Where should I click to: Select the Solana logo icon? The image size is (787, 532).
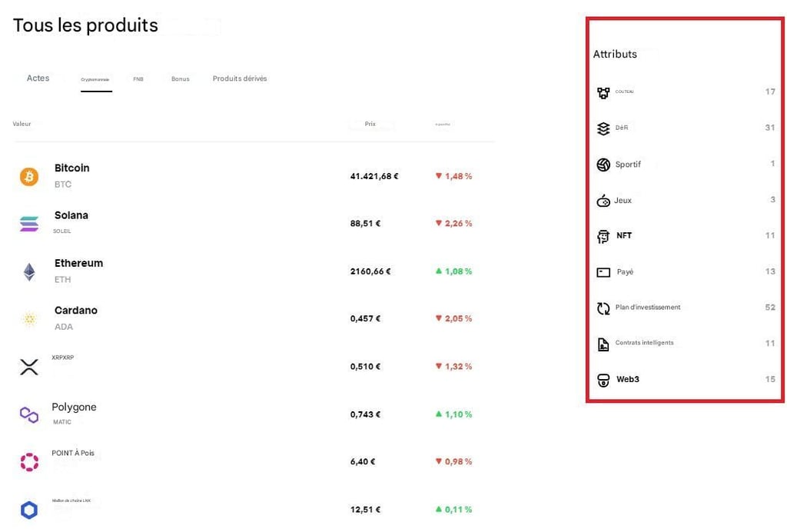29,224
